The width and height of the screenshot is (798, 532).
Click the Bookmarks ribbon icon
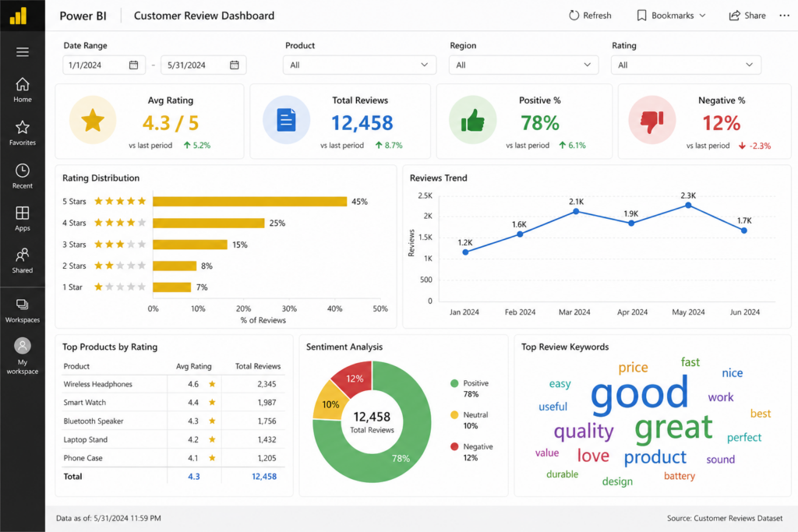(x=642, y=16)
